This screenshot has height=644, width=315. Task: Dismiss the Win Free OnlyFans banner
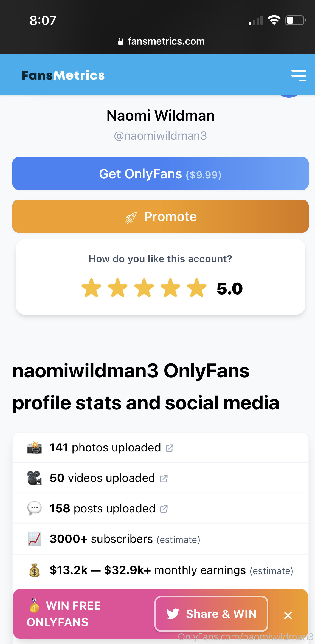tap(288, 615)
